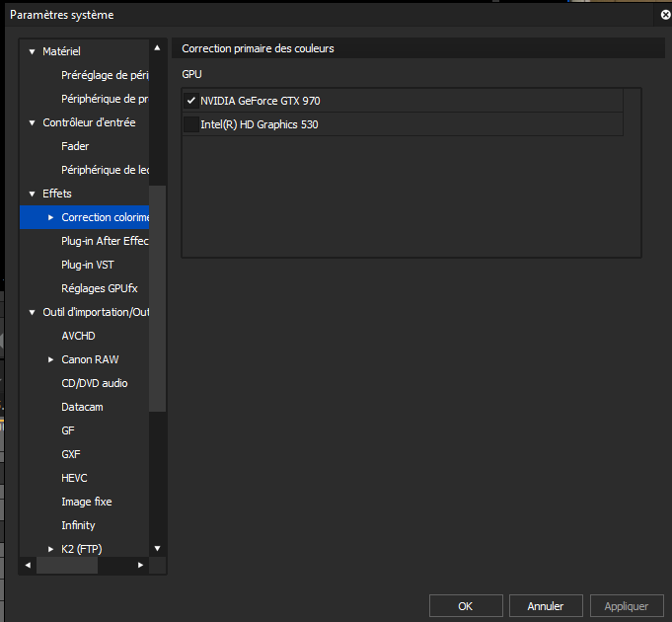Close the Paramètres système dialog
672x622 pixels.
[x=665, y=15]
